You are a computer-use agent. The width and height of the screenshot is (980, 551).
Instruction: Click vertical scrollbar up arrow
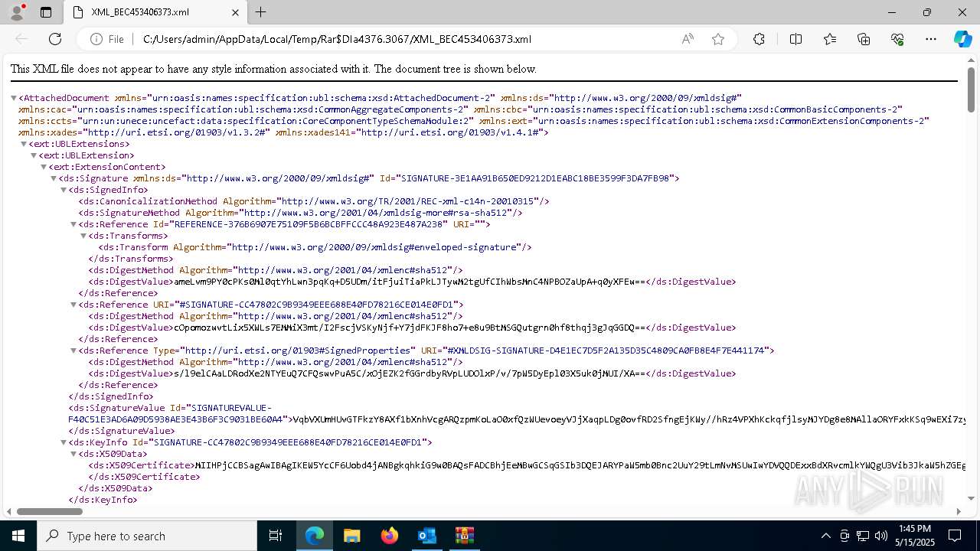[x=972, y=60]
